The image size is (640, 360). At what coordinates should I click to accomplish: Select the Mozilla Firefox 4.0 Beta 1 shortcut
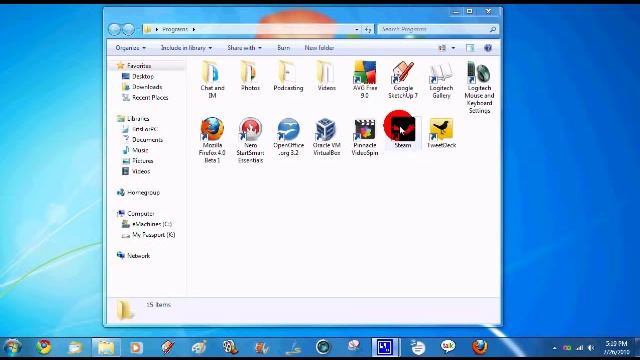[212, 140]
